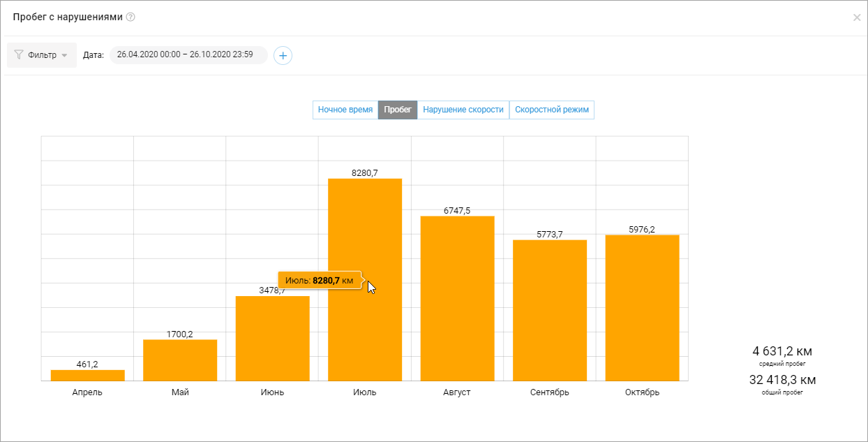This screenshot has width=868, height=442.
Task: Click the Июль axis label
Action: click(x=365, y=392)
